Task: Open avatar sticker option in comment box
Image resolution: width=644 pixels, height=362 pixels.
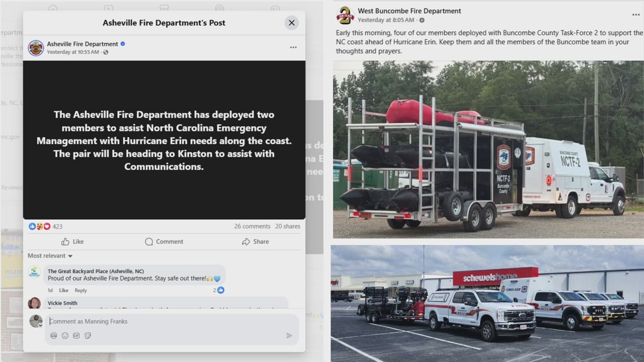Action: click(x=54, y=335)
